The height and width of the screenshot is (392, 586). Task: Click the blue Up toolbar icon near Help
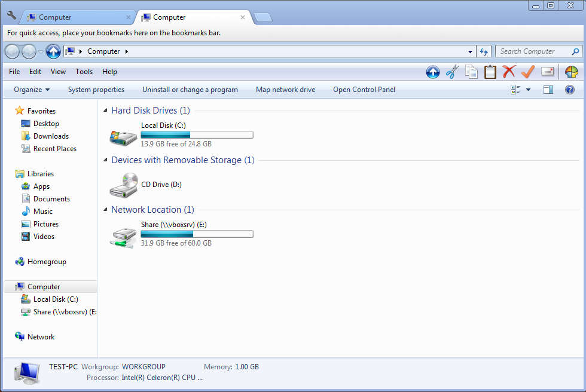click(x=433, y=72)
